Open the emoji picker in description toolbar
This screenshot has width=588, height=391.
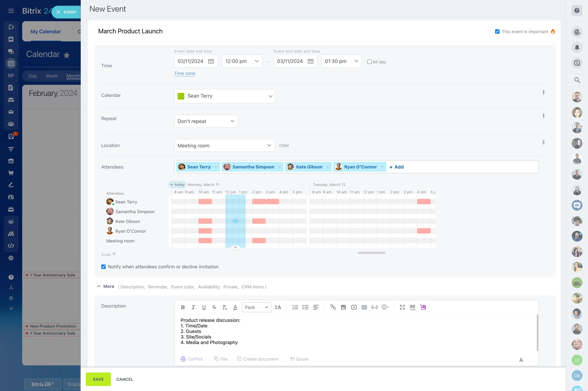coord(385,307)
